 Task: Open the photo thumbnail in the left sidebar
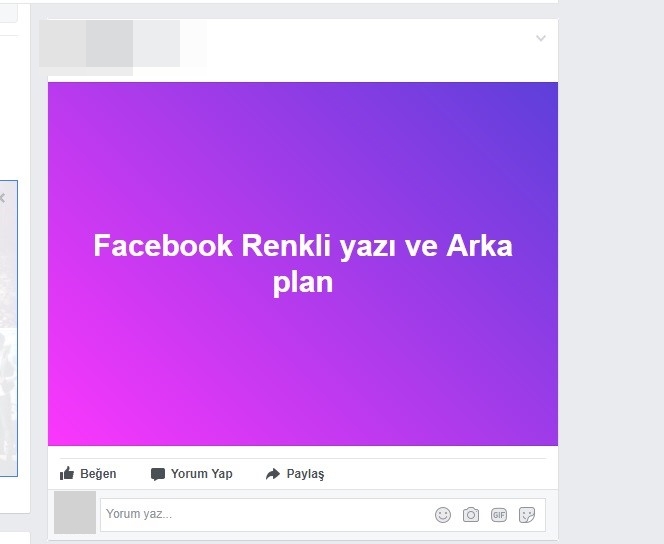pyautogui.click(x=8, y=328)
